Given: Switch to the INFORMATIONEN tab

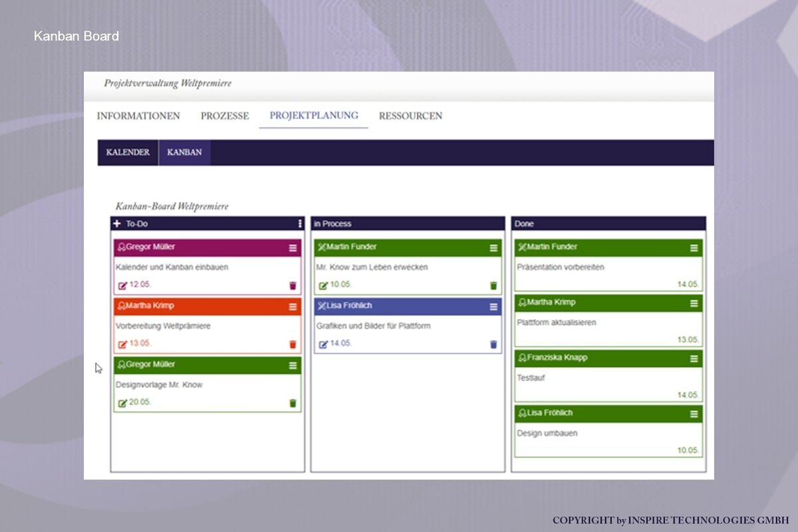Looking at the screenshot, I should [x=138, y=116].
